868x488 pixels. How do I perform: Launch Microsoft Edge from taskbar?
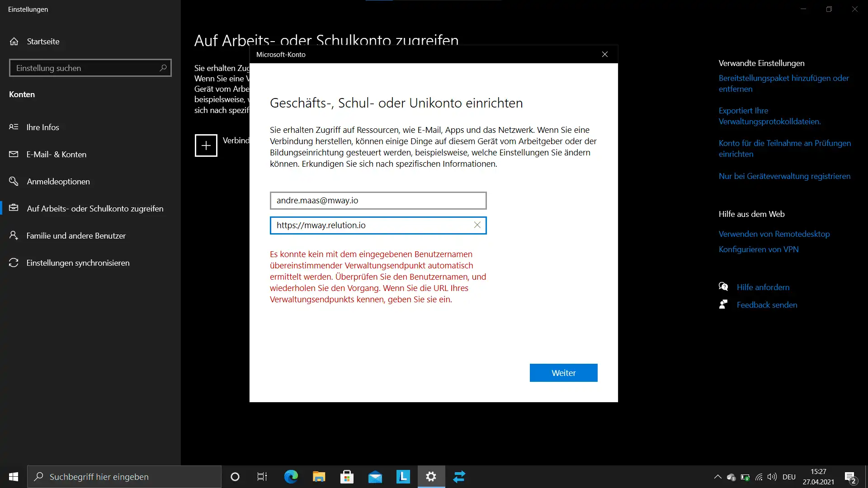click(291, 477)
